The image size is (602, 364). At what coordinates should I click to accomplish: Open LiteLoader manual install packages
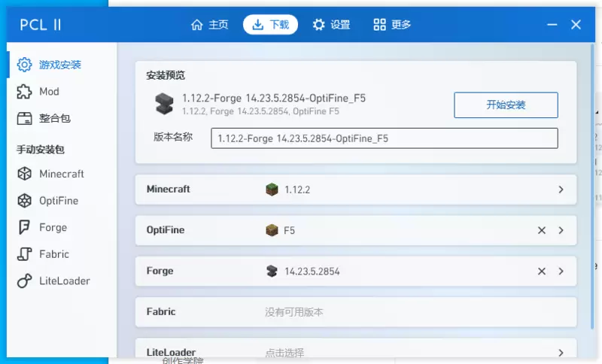pyautogui.click(x=62, y=281)
